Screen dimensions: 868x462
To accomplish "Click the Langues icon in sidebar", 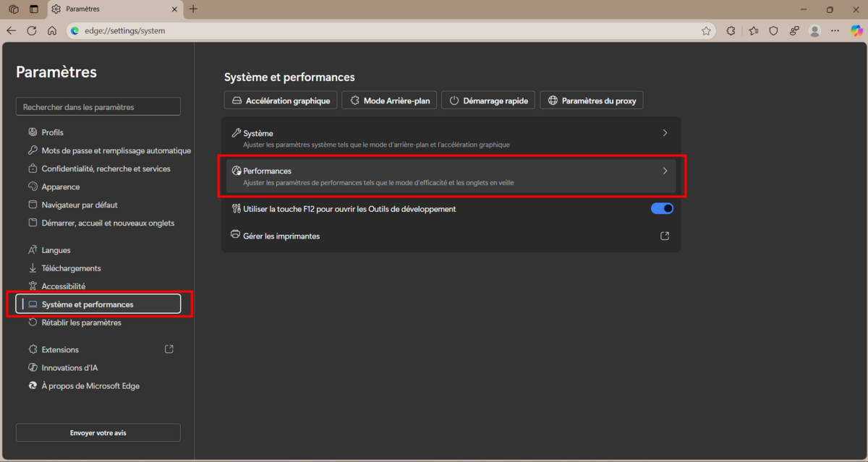I will [33, 250].
